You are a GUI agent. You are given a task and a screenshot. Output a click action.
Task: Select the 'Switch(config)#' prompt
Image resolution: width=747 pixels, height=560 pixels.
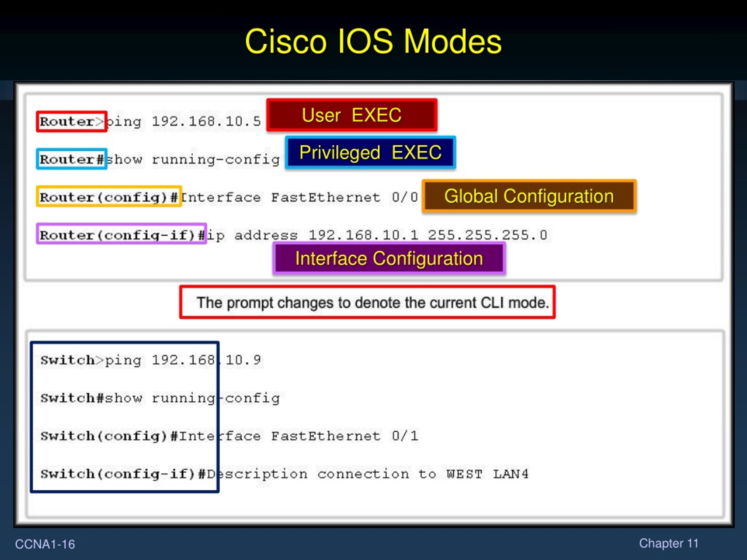point(109,436)
